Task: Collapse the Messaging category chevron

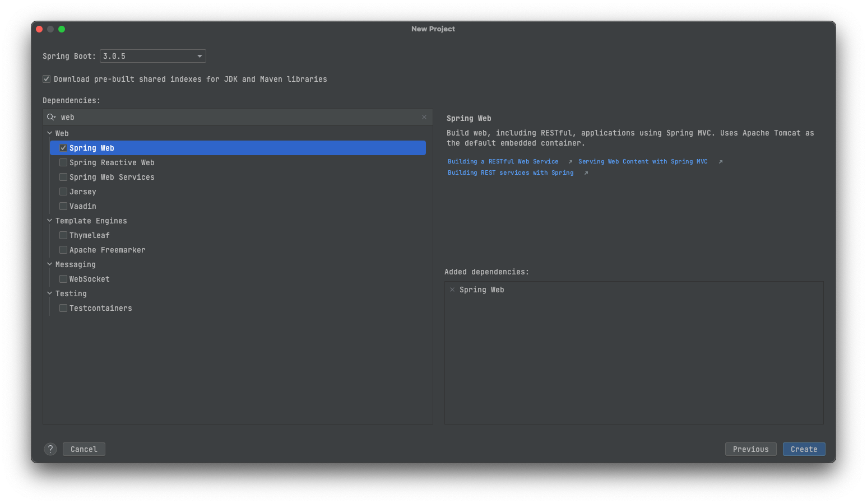Action: (49, 264)
